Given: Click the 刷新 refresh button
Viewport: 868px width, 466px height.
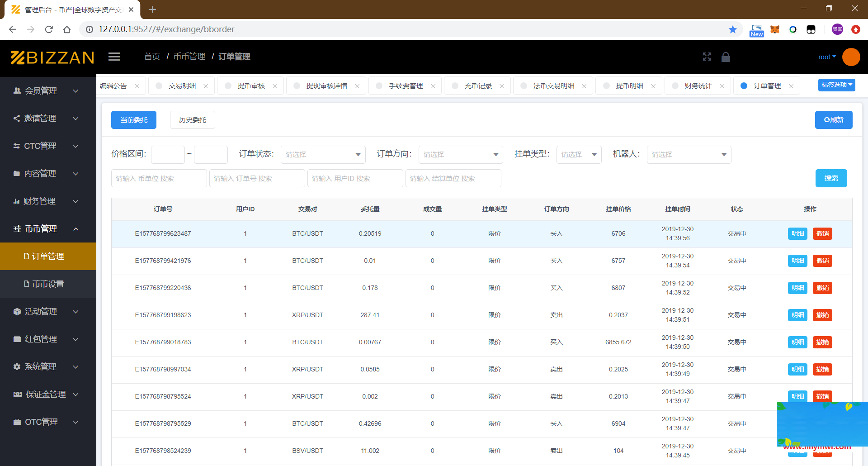Looking at the screenshot, I should tap(833, 120).
